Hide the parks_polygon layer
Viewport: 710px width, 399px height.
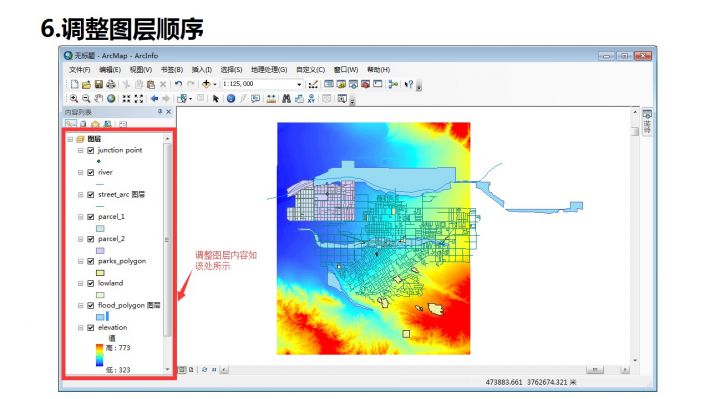(x=91, y=261)
